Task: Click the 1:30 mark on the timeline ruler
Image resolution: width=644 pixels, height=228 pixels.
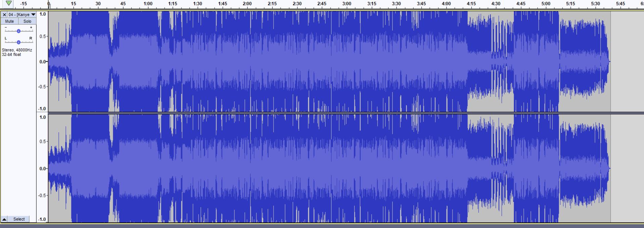Action: click(198, 4)
